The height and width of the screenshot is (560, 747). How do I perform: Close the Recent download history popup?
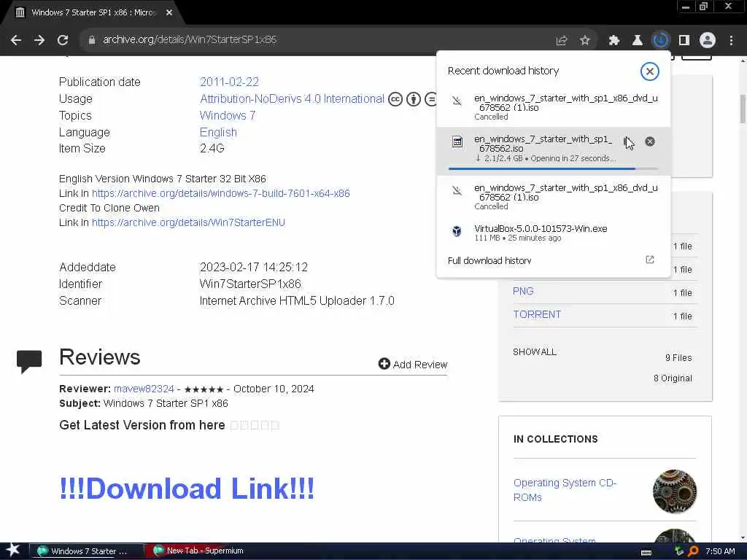[x=649, y=71]
